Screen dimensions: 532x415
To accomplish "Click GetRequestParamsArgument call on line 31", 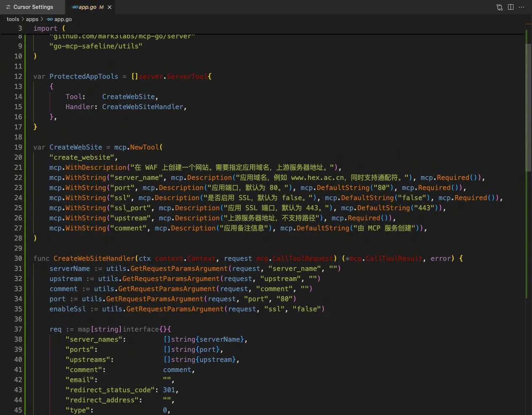I will (179, 269).
